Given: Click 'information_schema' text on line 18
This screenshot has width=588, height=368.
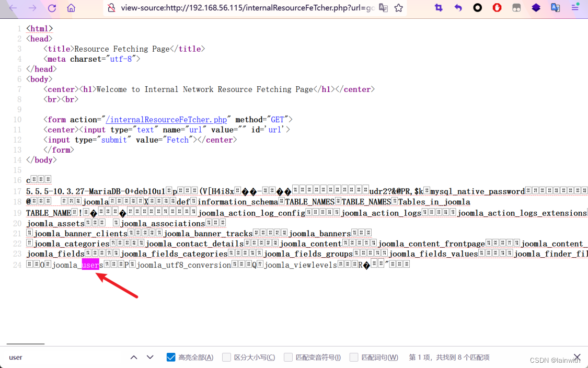Looking at the screenshot, I should (x=238, y=202).
